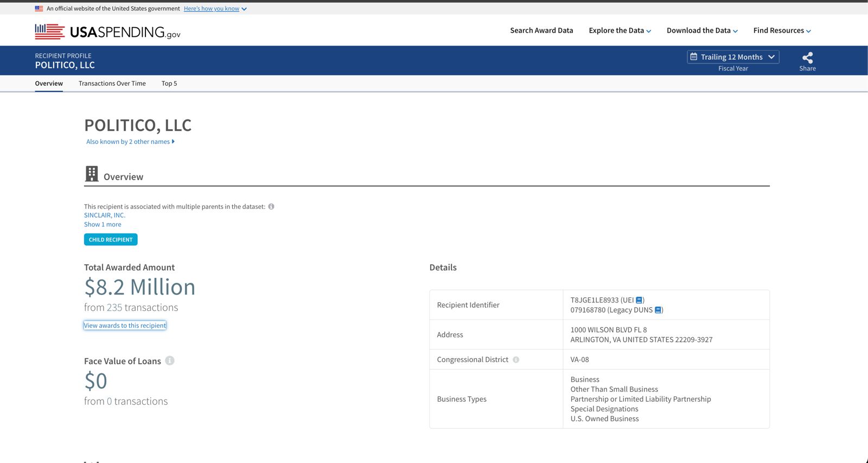Click the Legacy DUNS glossary book icon
Image resolution: width=868 pixels, height=463 pixels.
[658, 310]
